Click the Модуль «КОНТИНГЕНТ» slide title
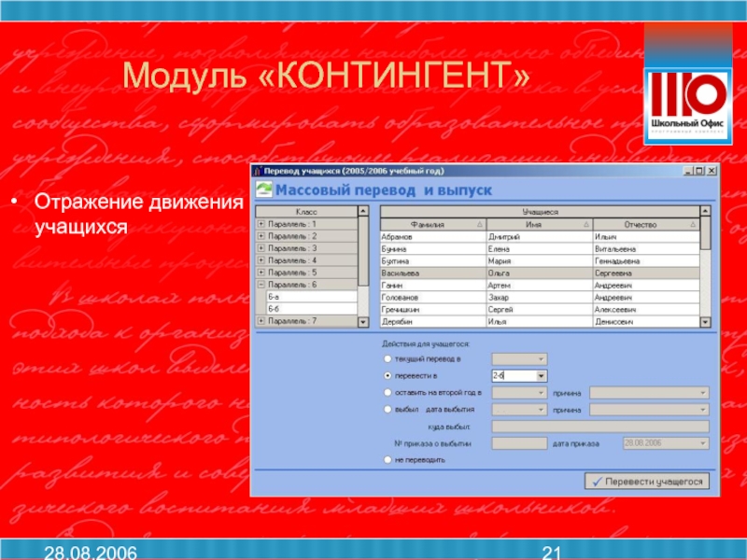This screenshot has height=560, width=747. click(x=326, y=76)
